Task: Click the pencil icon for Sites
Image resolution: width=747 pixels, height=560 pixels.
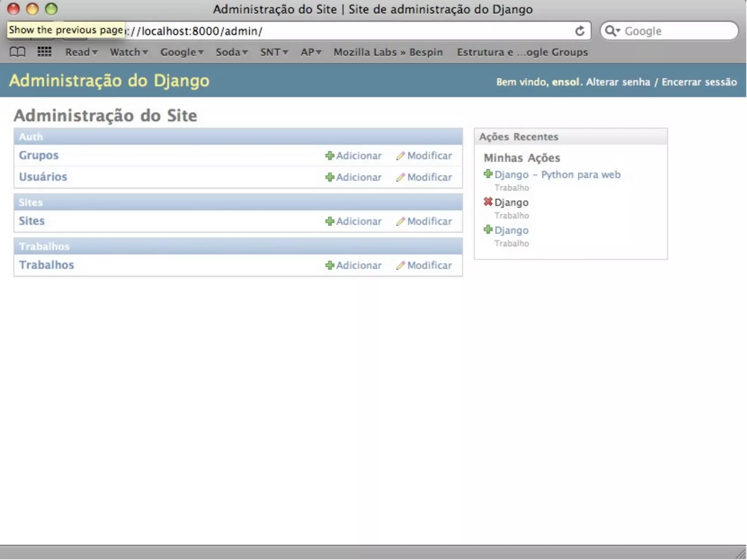Action: 400,221
